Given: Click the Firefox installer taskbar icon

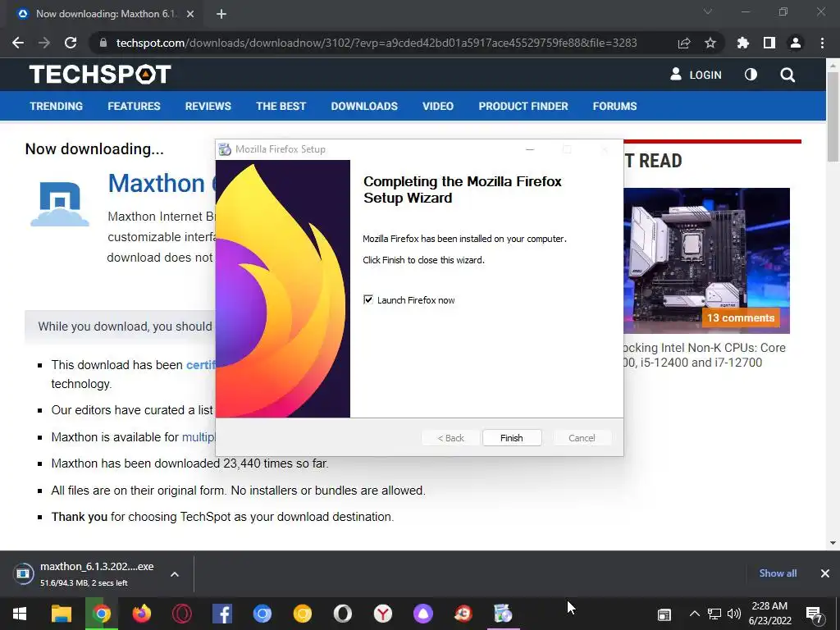Looking at the screenshot, I should [503, 614].
